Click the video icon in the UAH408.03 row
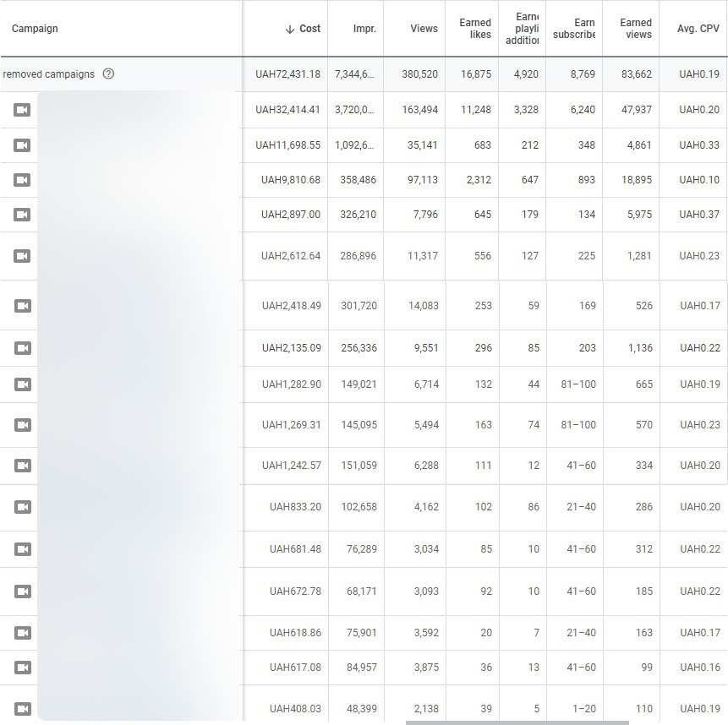 (x=23, y=709)
